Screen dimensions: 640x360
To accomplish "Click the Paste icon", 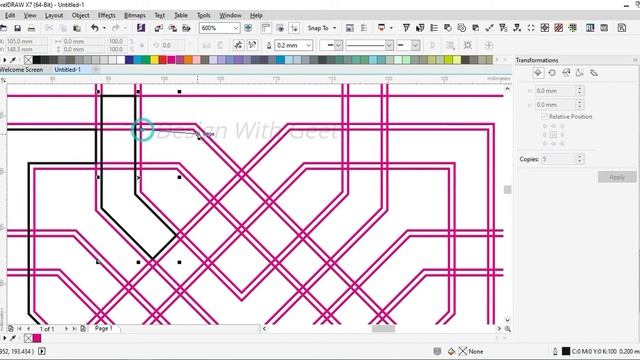I will 76,28.
